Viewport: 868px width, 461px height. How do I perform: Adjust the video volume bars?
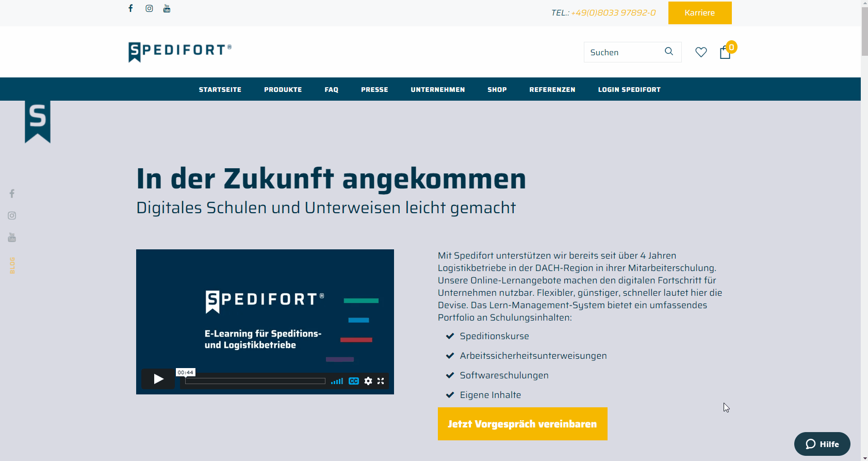(337, 381)
